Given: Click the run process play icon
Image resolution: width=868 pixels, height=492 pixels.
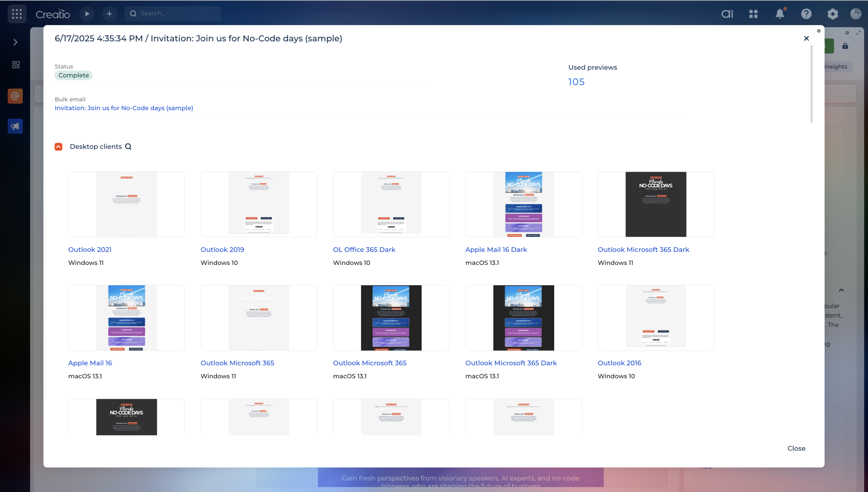Looking at the screenshot, I should pyautogui.click(x=87, y=14).
